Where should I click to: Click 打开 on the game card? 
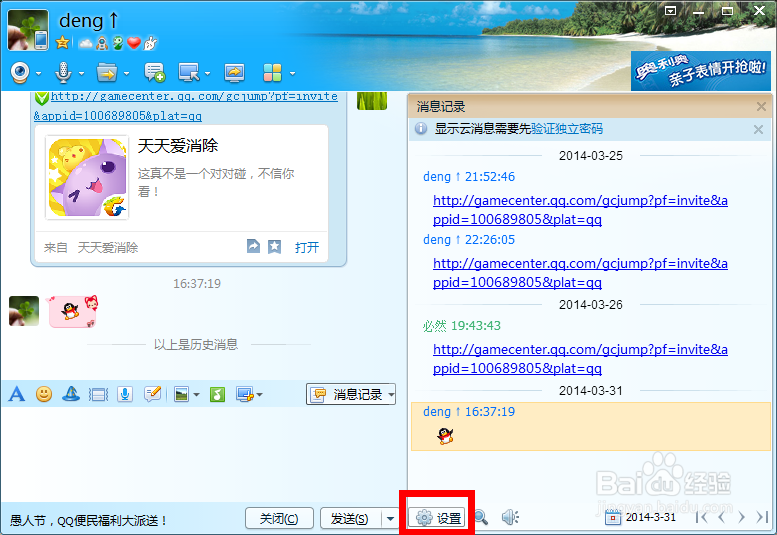[307, 247]
